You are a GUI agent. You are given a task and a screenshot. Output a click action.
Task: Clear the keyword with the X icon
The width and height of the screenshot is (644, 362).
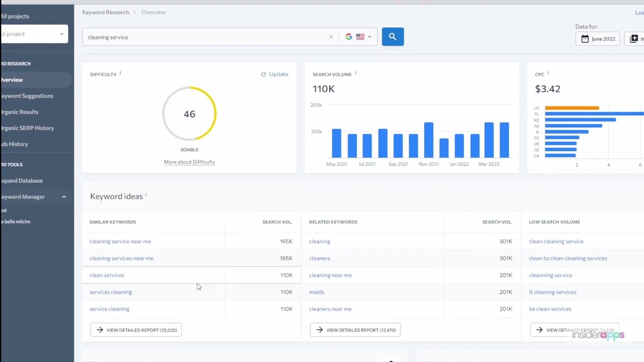point(331,37)
